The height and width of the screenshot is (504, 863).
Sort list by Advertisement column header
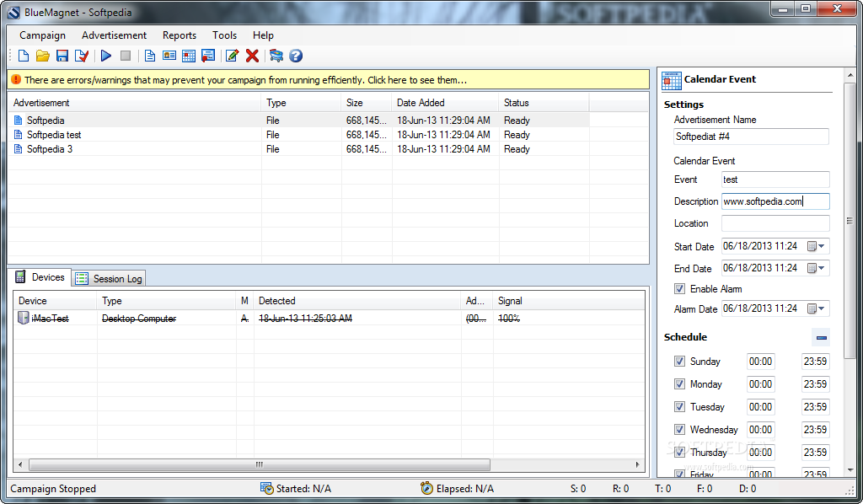point(134,102)
